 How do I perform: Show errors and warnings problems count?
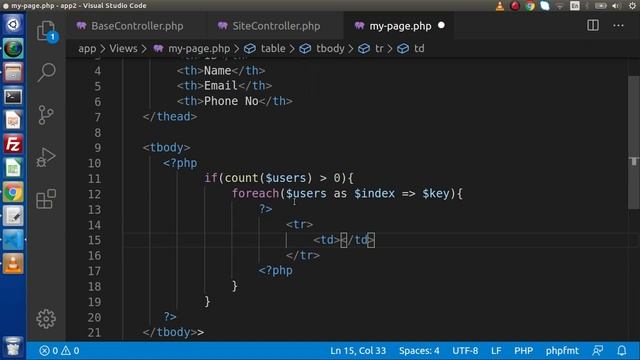point(60,351)
